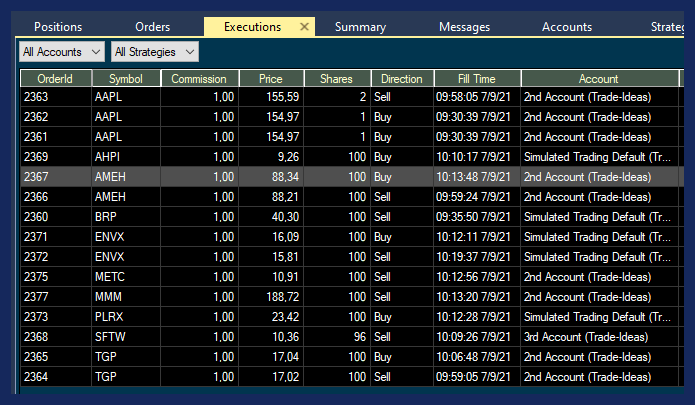
Task: Click the Account column header
Action: tap(598, 79)
